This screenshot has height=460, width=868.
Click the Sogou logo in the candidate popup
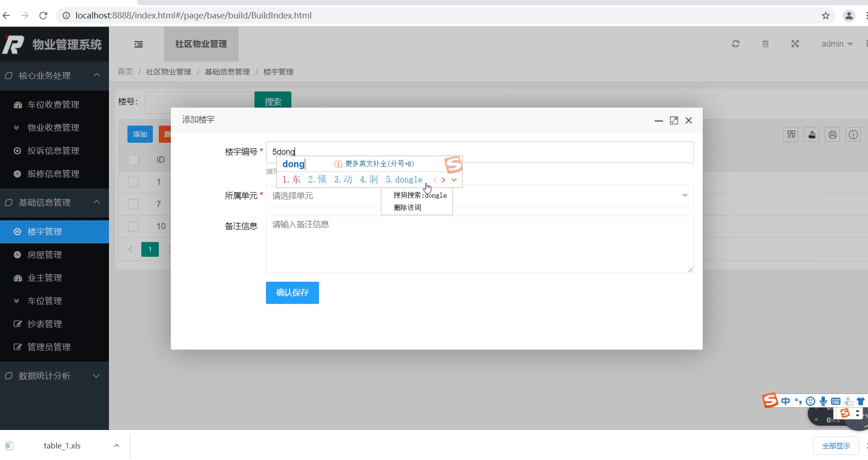click(x=453, y=164)
